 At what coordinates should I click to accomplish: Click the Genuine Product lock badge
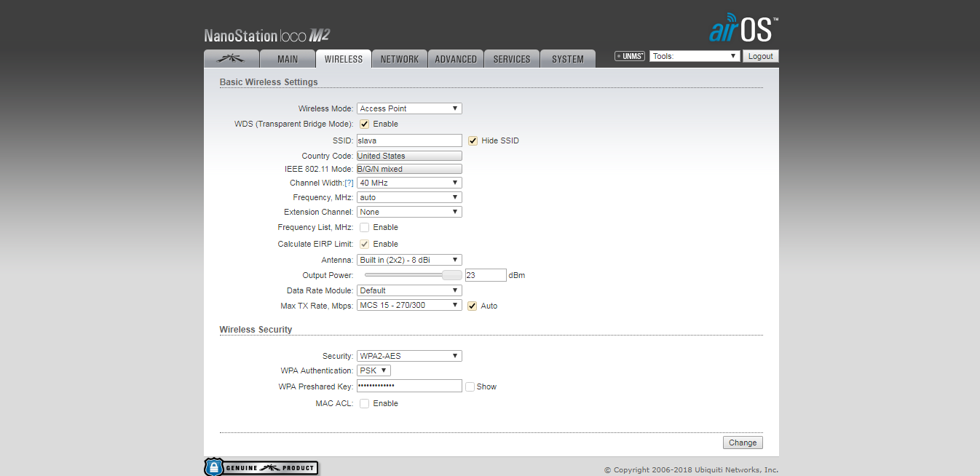[x=261, y=467]
